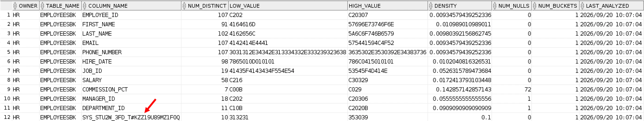Click the NUM_NULLS column sort icon

coord(495,6)
